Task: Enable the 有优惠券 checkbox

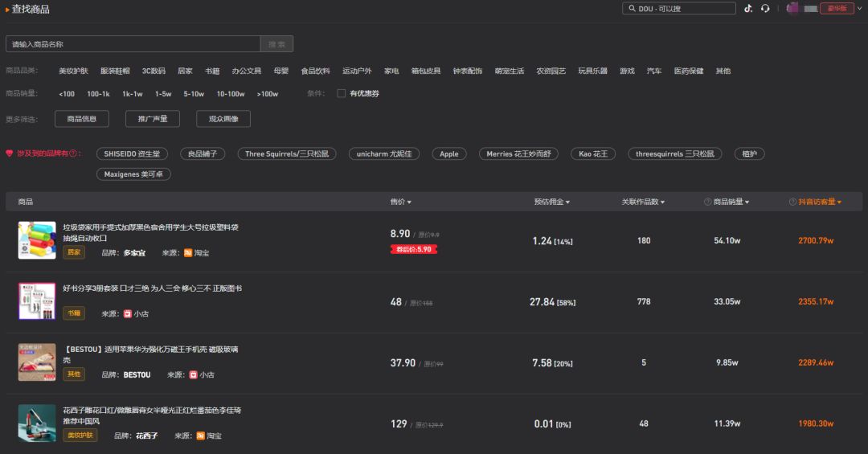Action: point(342,93)
